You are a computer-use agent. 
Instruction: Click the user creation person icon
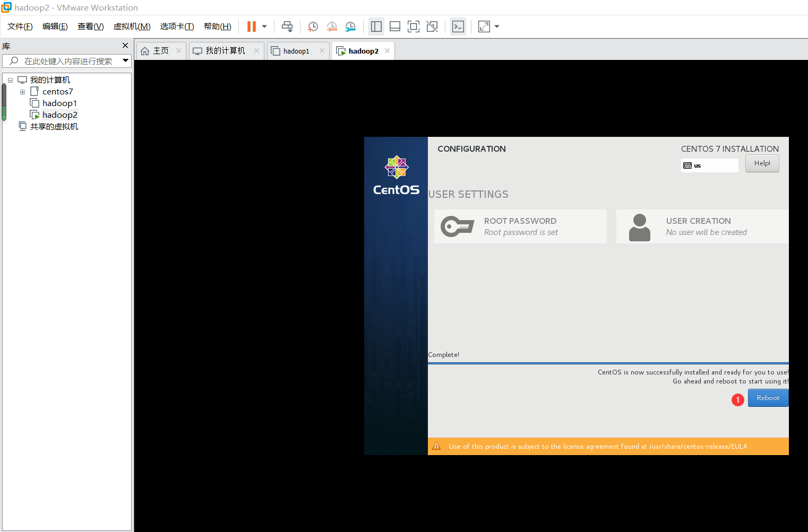[x=639, y=228]
